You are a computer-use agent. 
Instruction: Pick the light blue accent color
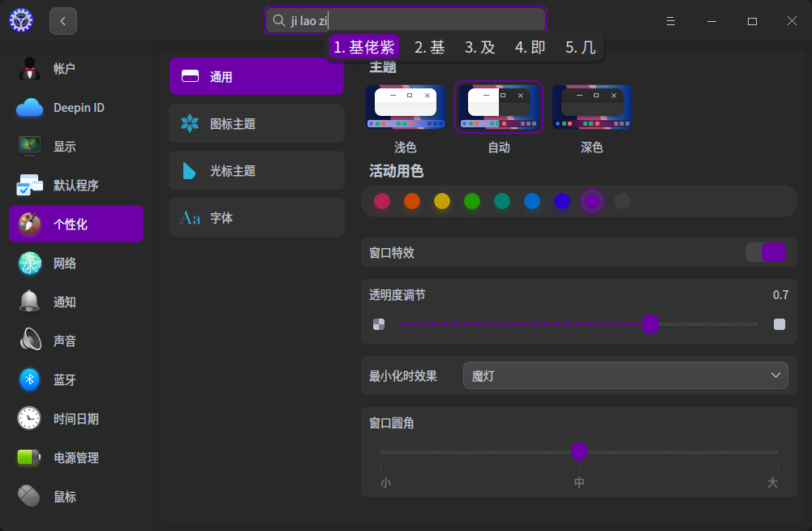[x=532, y=201]
